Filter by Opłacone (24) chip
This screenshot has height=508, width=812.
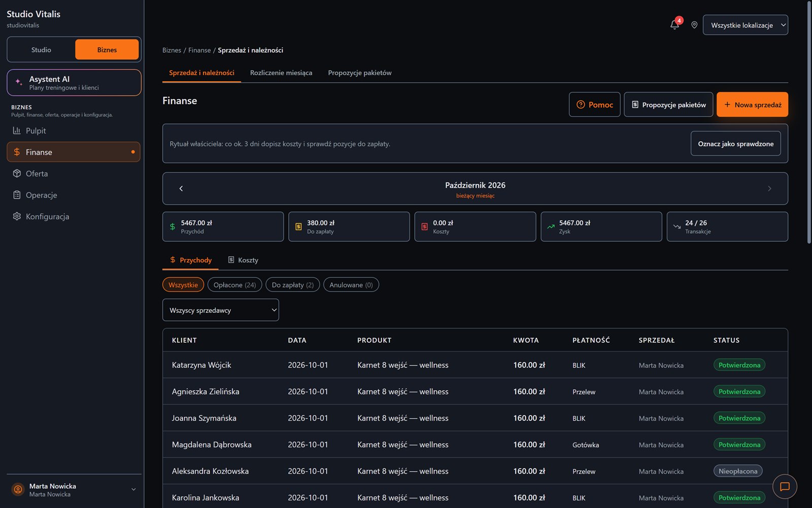[234, 285]
